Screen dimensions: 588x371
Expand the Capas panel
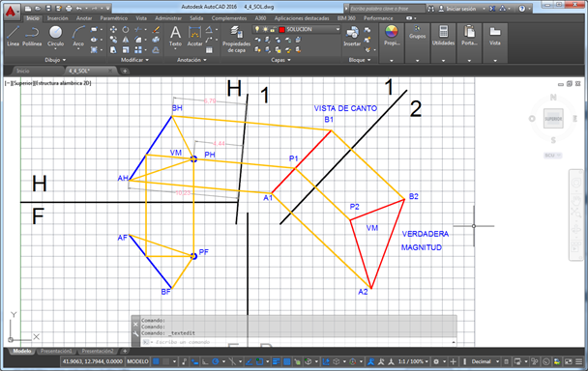(x=280, y=60)
